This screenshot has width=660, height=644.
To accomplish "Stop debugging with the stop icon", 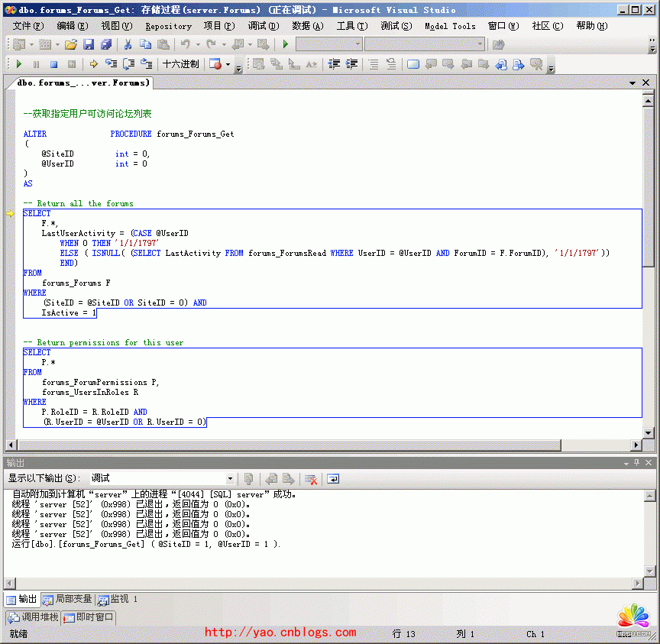I will coord(53,64).
